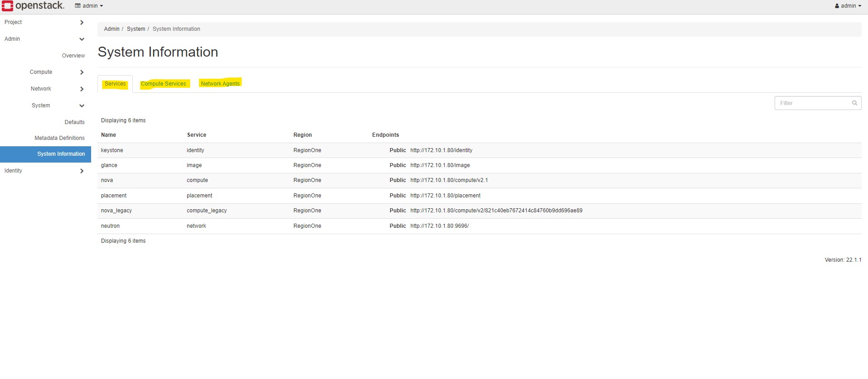Switch to the Network Agents tab
Viewport: 868px width, 379px height.
(220, 84)
